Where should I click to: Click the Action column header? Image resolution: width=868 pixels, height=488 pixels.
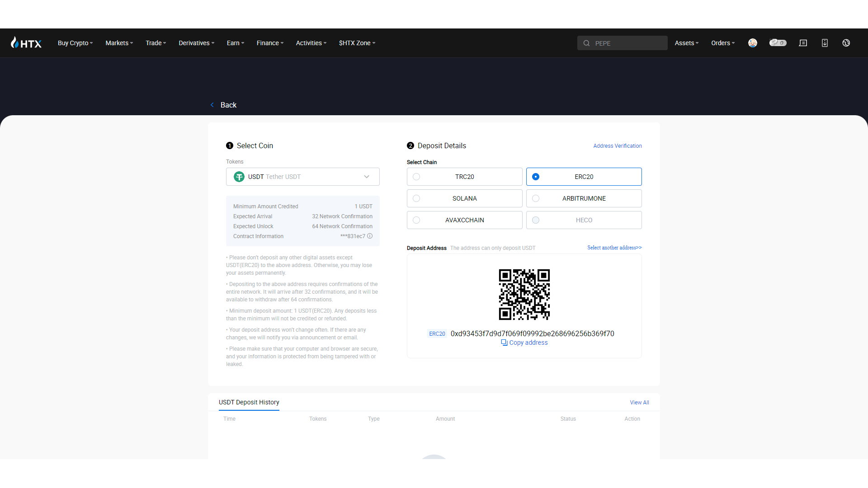tap(632, 419)
